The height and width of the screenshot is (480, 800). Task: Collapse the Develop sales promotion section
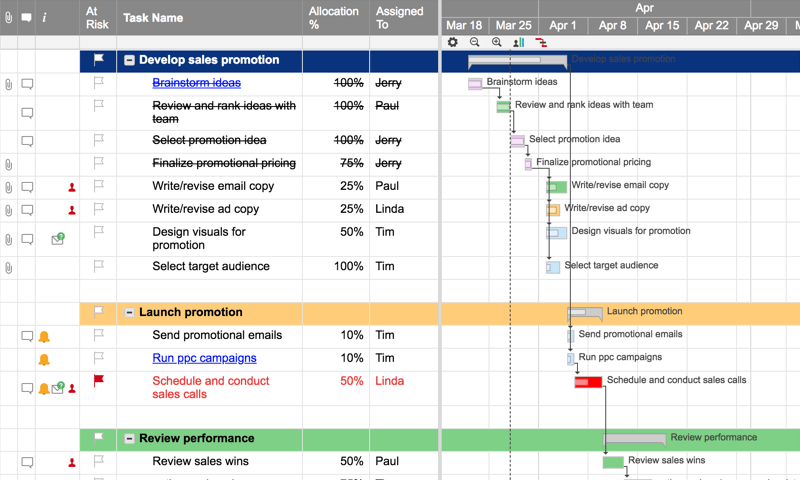130,61
